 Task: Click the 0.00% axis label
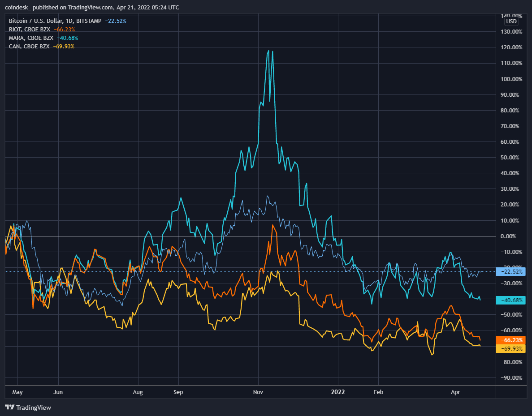pyautogui.click(x=508, y=236)
